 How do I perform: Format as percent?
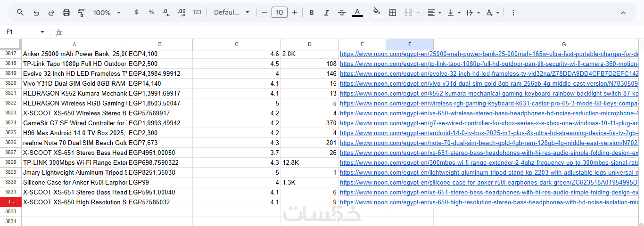(x=151, y=13)
